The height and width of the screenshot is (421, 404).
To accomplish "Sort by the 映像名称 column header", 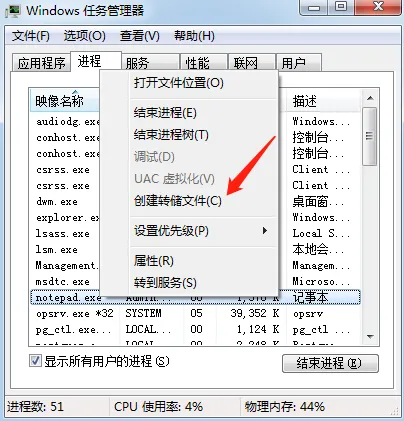I will 65,101.
